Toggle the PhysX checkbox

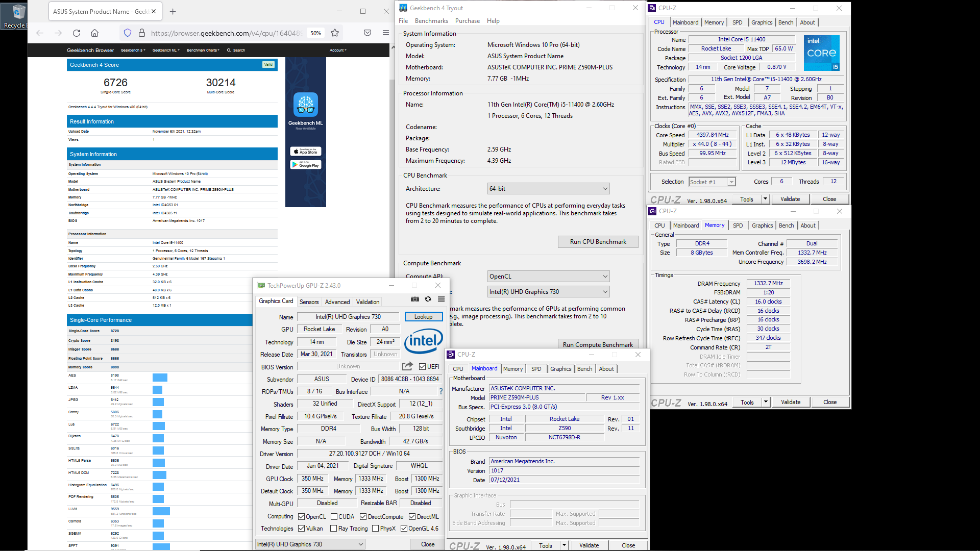coord(376,529)
